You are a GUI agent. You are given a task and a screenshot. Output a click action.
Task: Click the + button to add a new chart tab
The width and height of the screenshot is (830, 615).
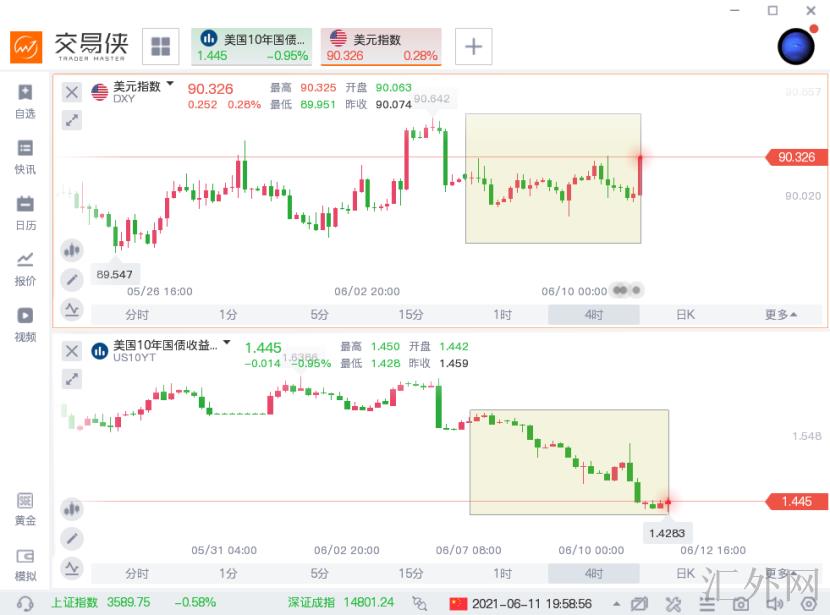471,45
